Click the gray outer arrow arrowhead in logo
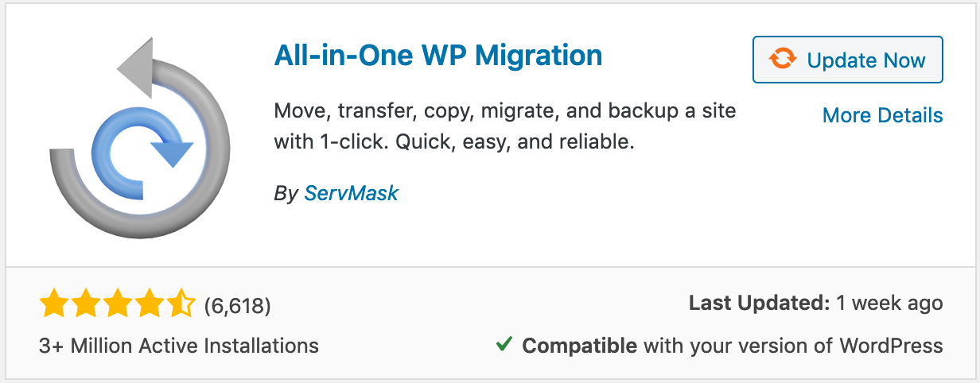Image resolution: width=980 pixels, height=383 pixels. (135, 69)
